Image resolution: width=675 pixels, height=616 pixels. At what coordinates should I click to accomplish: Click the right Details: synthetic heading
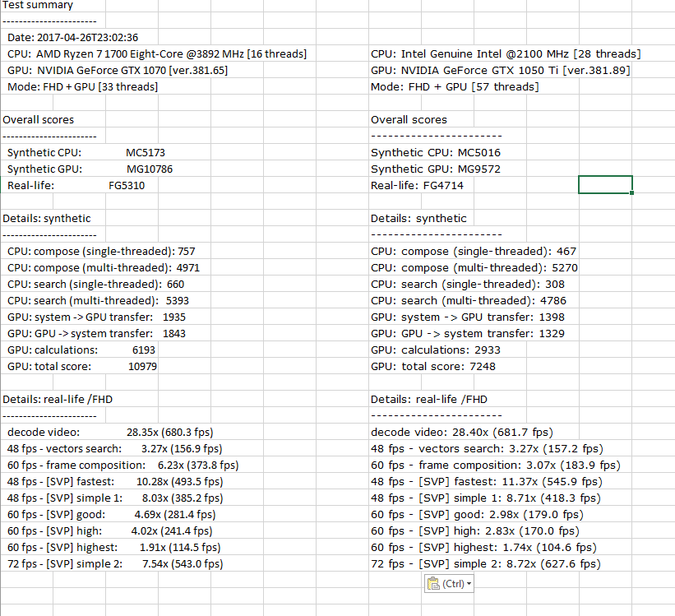418,219
